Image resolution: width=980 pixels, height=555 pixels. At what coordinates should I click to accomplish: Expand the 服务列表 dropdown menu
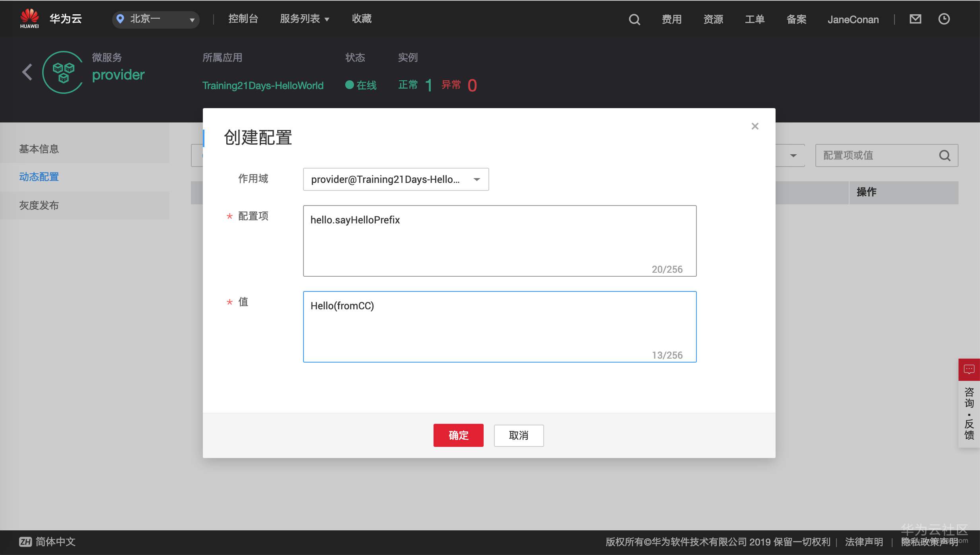click(x=305, y=19)
